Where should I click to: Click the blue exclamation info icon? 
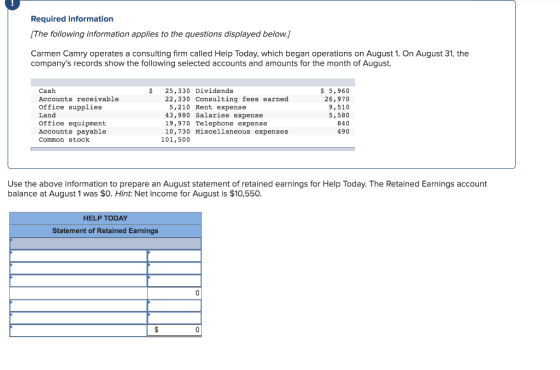pyautogui.click(x=12, y=4)
